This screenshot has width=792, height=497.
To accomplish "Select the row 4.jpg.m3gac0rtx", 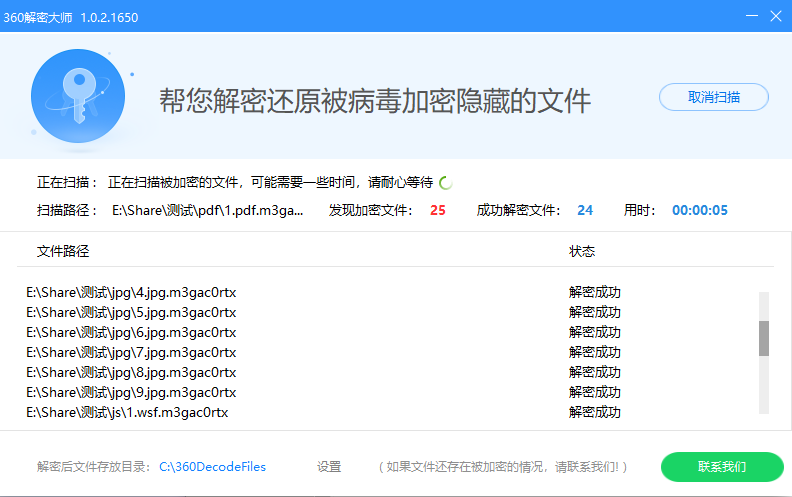I will coord(131,292).
